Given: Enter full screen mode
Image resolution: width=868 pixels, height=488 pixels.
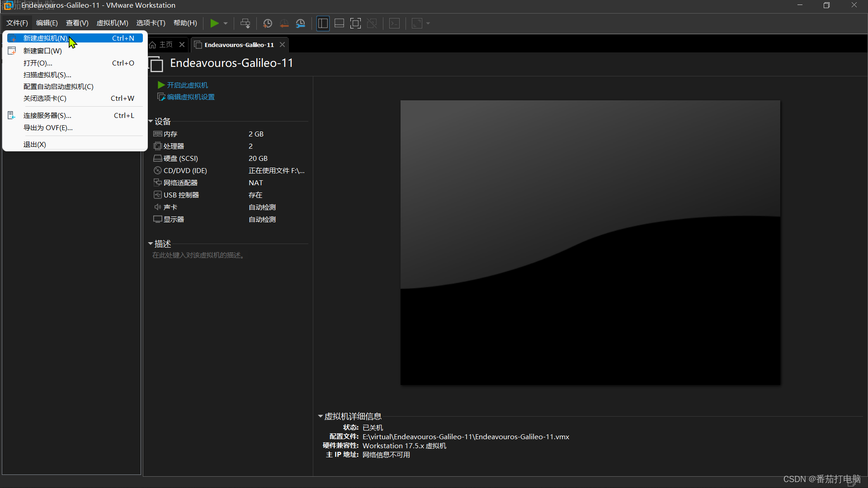Looking at the screenshot, I should pos(355,23).
